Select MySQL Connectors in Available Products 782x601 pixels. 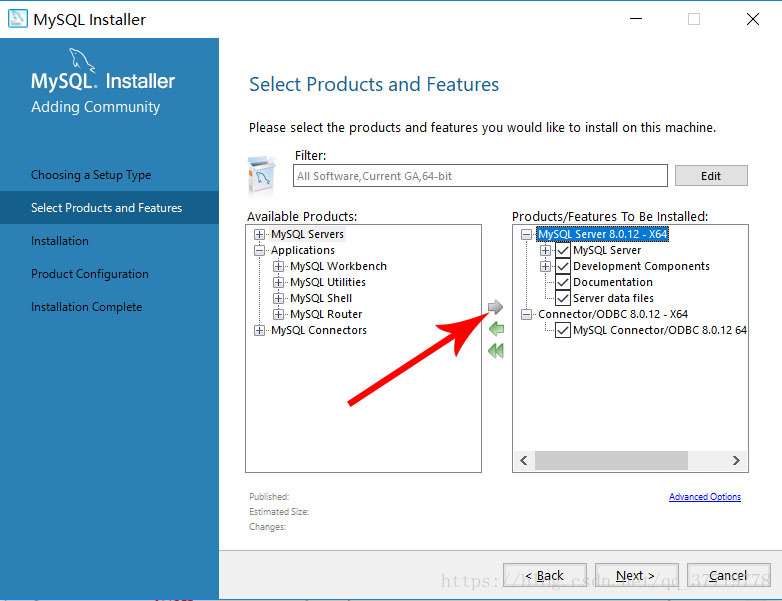click(319, 330)
